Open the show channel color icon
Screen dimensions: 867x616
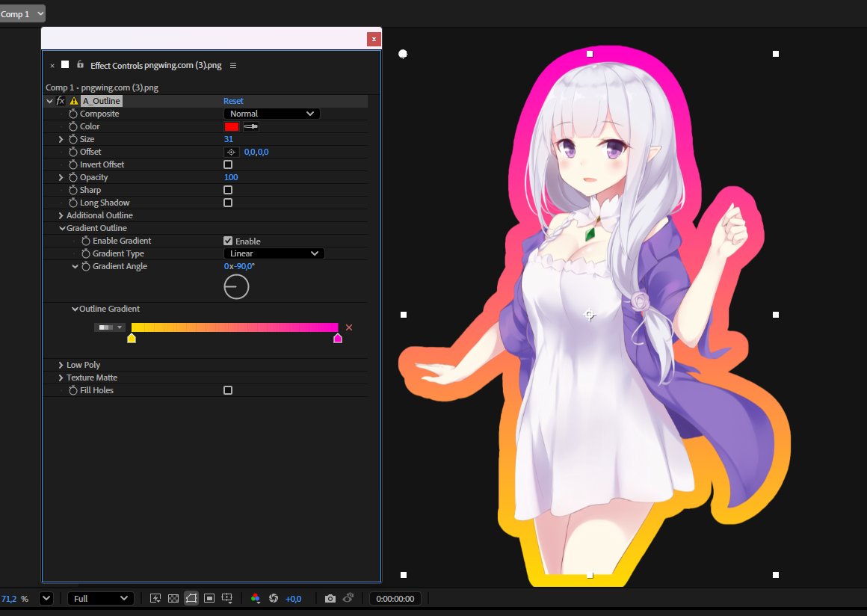tap(256, 598)
